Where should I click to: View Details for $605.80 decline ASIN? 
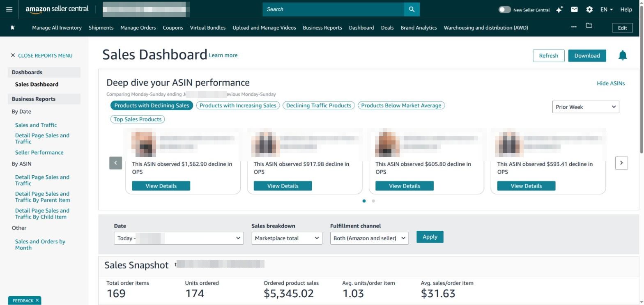(x=405, y=186)
